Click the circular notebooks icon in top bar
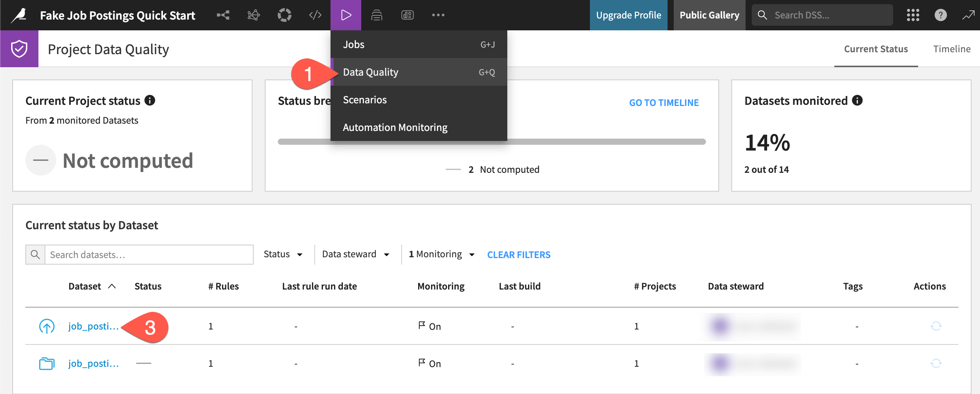980x394 pixels. pos(284,15)
